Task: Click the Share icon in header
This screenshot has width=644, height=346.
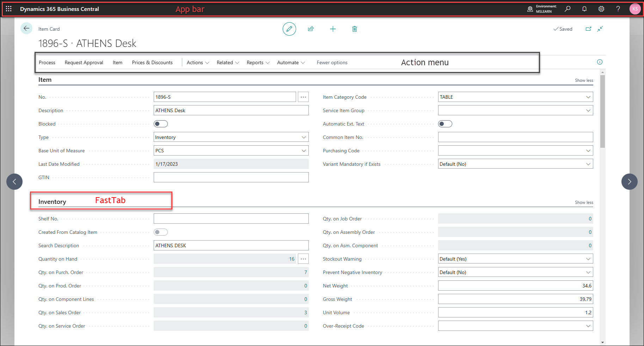Action: (311, 29)
